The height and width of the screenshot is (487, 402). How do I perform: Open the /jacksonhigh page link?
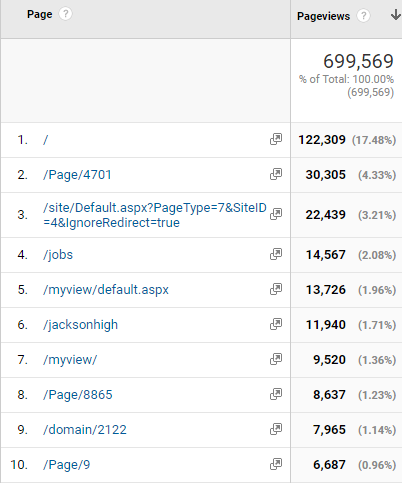(80, 325)
